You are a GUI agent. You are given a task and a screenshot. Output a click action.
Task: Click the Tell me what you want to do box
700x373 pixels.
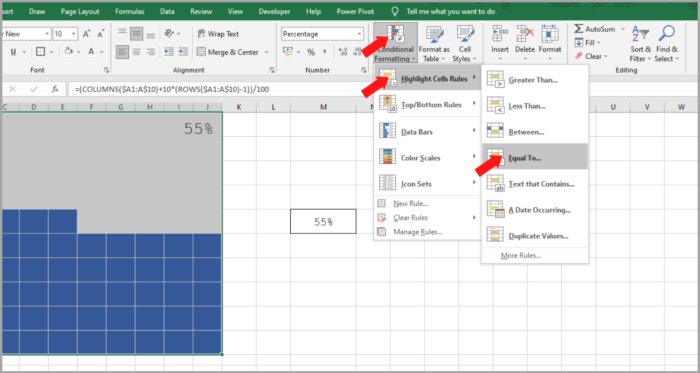pyautogui.click(x=451, y=12)
